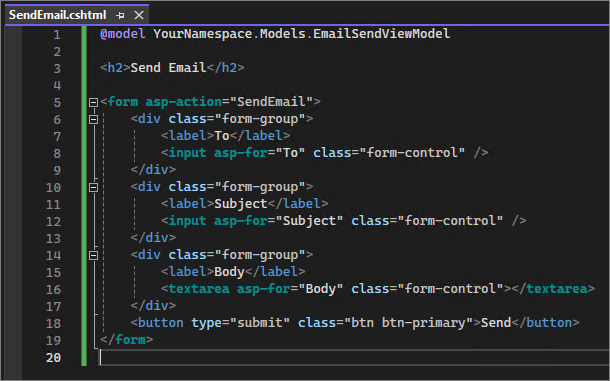Select the SendEmail.cshtml tab
The width and height of the screenshot is (610, 381).
click(x=58, y=15)
